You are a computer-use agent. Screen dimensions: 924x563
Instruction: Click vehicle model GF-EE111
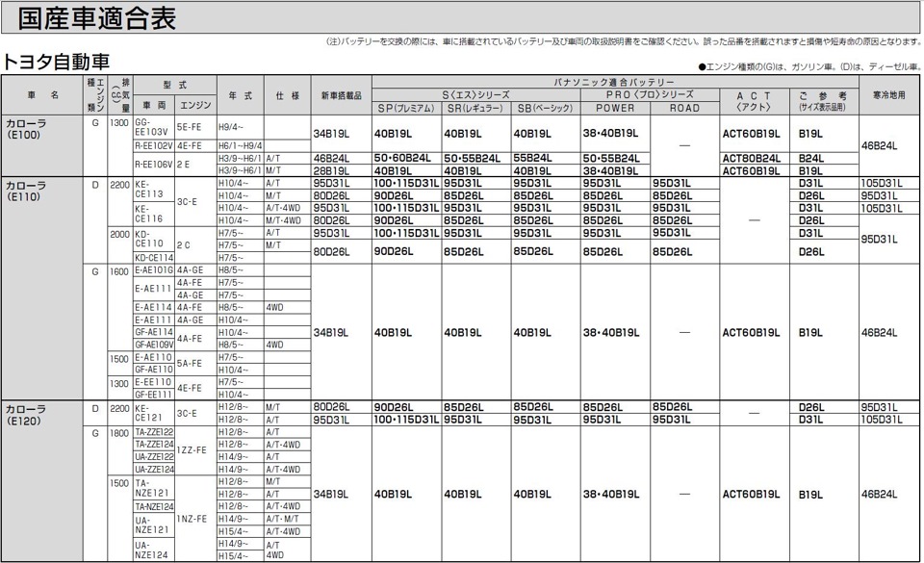coord(153,395)
